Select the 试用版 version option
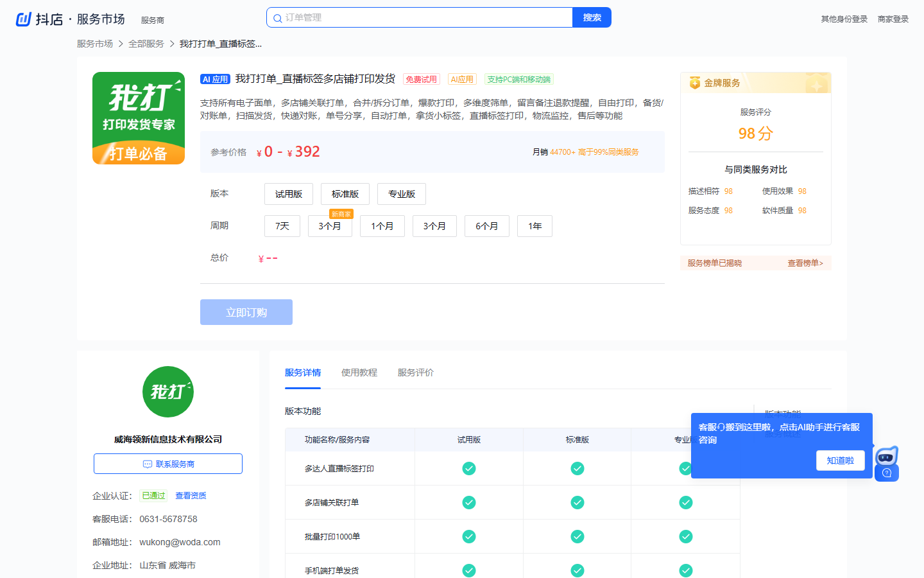 click(x=289, y=194)
